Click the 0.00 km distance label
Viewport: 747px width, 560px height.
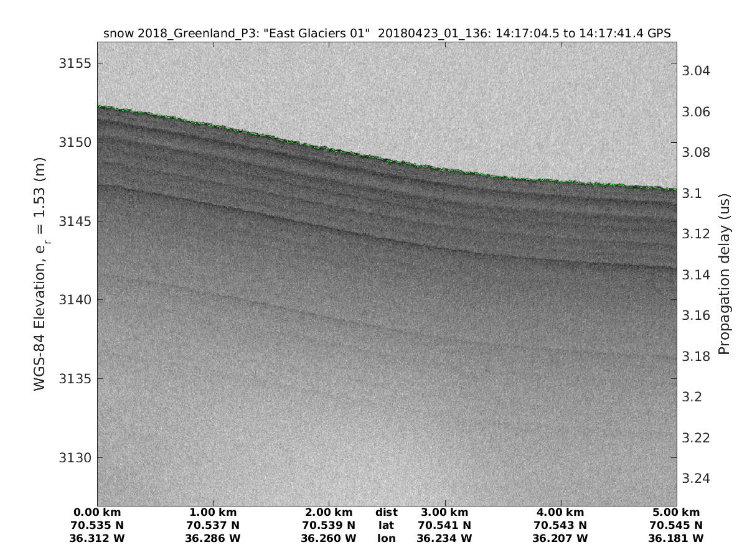click(x=98, y=513)
